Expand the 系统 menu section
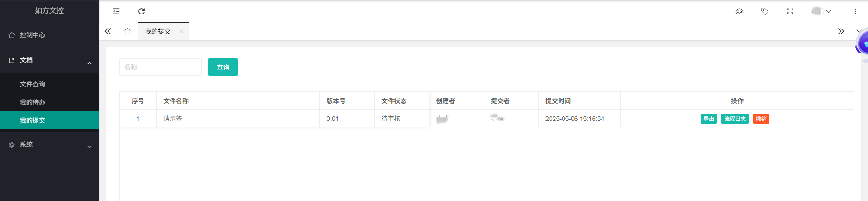Image resolution: width=868 pixels, height=201 pixels. pyautogui.click(x=49, y=144)
